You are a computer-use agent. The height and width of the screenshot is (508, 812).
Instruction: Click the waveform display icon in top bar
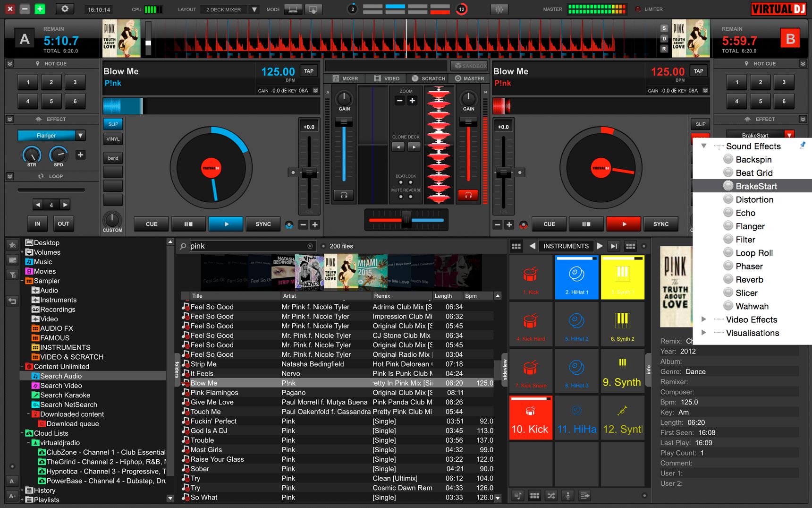click(499, 9)
